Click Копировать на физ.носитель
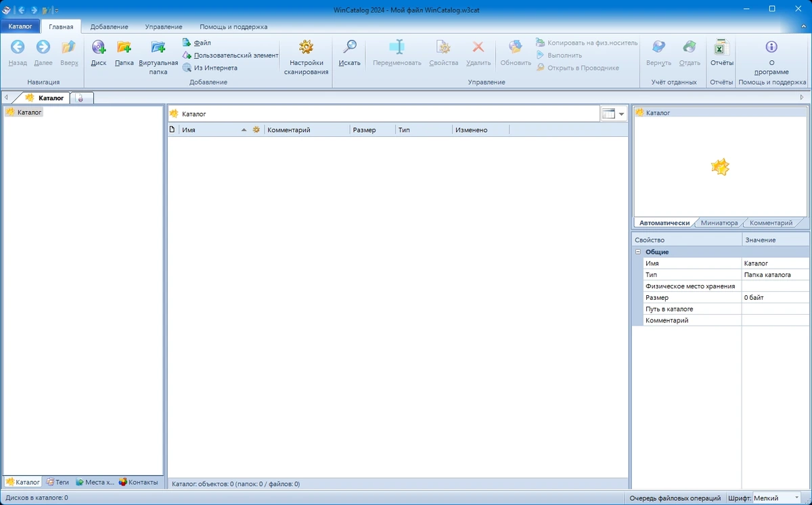The height and width of the screenshot is (505, 812). (587, 43)
